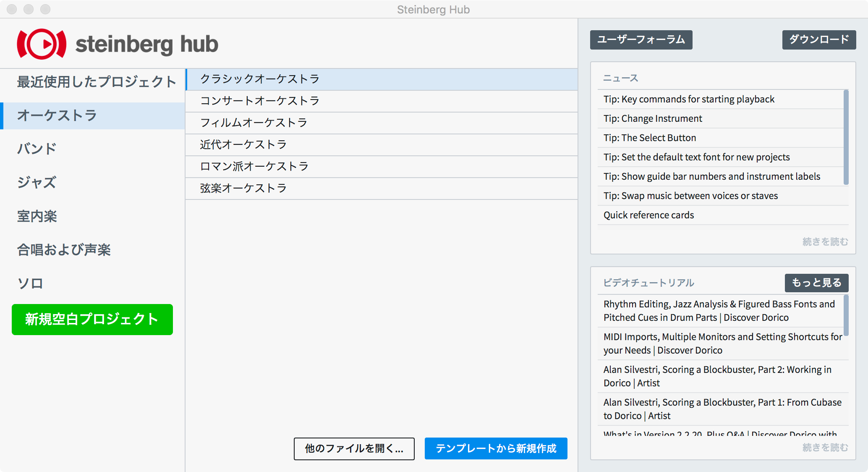Choose the 合唱および声楽 category
868x472 pixels.
[x=92, y=250]
